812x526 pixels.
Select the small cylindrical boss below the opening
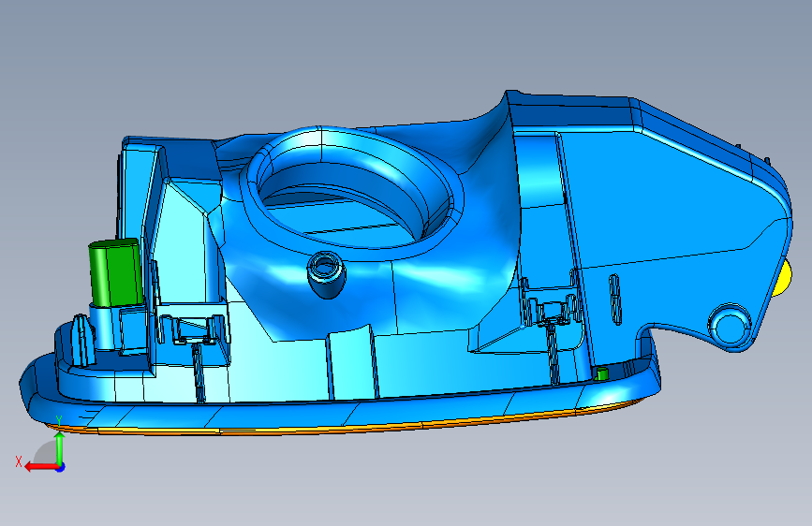(x=326, y=274)
